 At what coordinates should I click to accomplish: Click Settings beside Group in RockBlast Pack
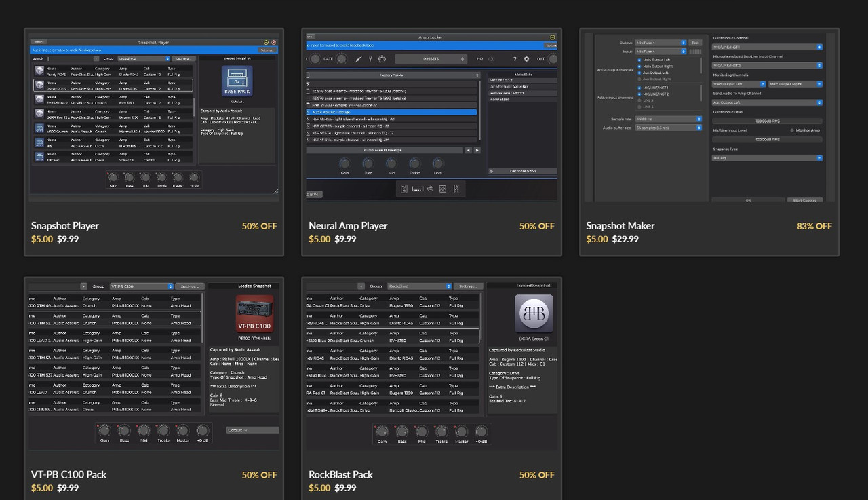467,286
